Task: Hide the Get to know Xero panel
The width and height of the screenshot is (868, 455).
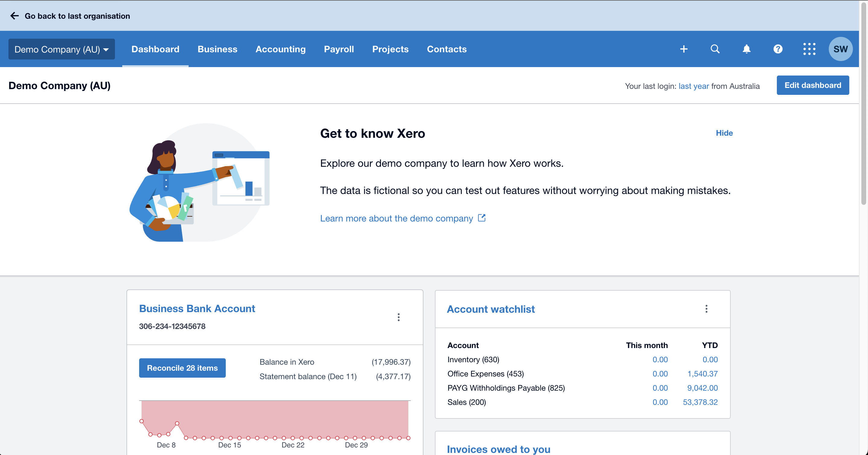Action: coord(724,133)
